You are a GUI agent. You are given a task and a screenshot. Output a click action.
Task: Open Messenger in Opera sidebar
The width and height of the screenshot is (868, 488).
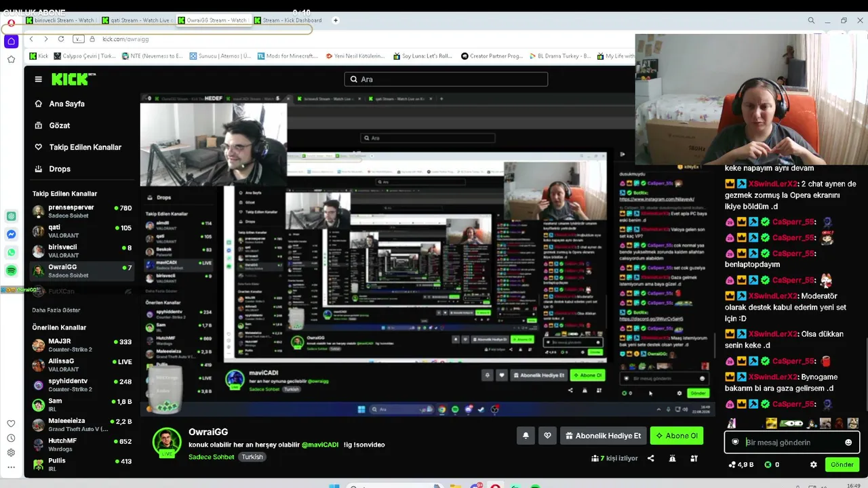click(x=12, y=235)
